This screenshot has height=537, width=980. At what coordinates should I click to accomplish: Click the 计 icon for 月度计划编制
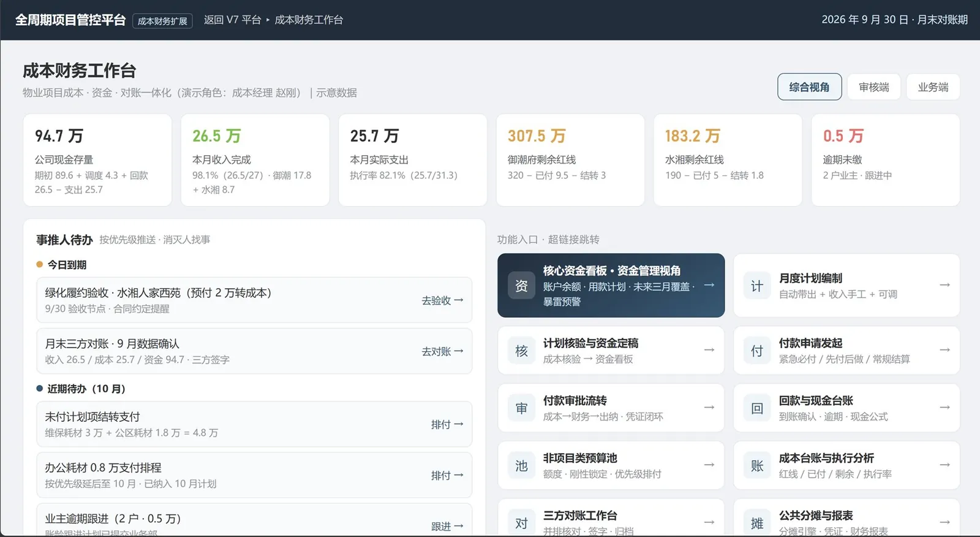pyautogui.click(x=757, y=286)
